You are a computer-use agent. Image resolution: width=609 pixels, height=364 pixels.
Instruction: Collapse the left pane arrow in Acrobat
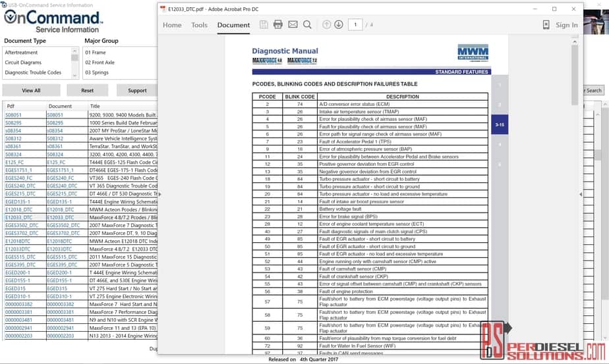pos(159,194)
